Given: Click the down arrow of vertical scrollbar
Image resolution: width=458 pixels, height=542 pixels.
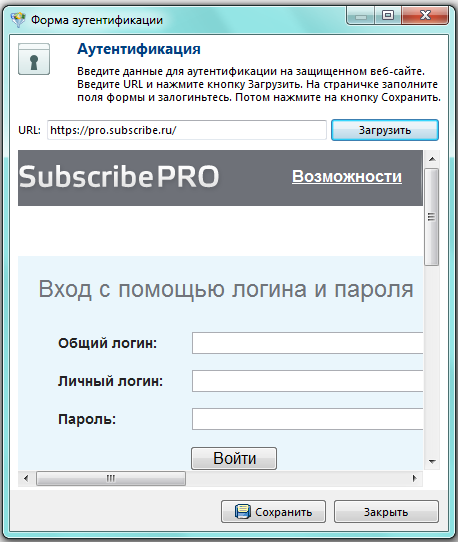Looking at the screenshot, I should (x=432, y=461).
